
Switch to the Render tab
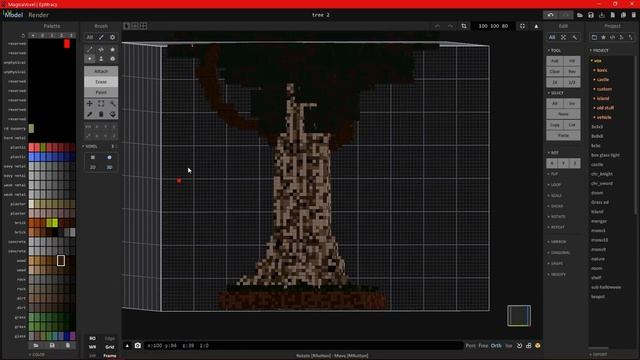point(38,15)
